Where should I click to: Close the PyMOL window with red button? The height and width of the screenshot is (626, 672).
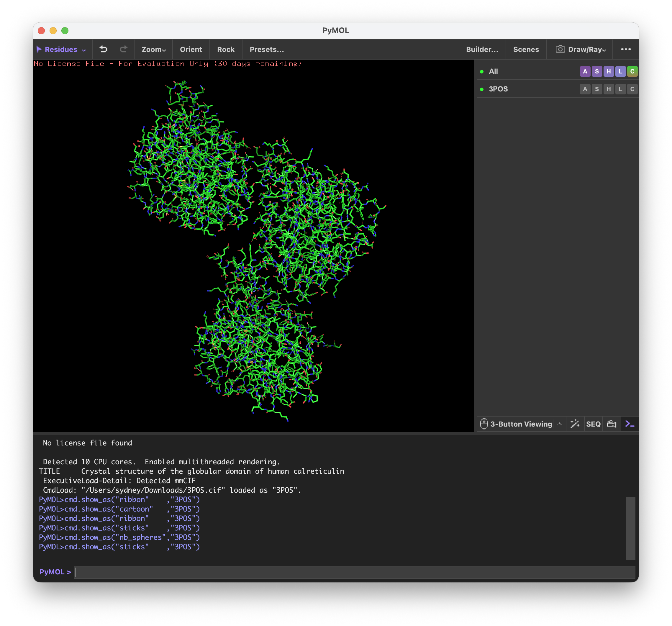tap(41, 31)
